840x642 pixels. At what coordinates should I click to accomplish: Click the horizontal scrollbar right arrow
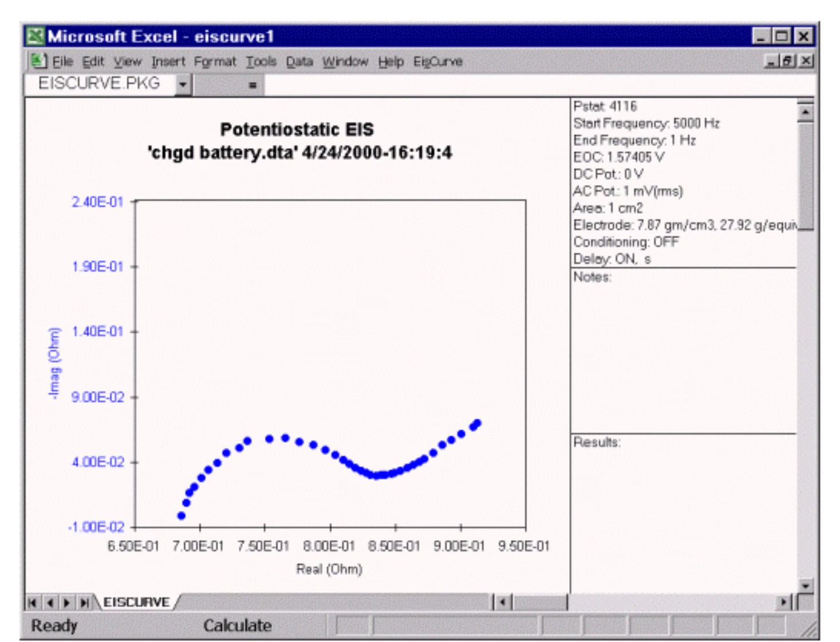tap(784, 602)
